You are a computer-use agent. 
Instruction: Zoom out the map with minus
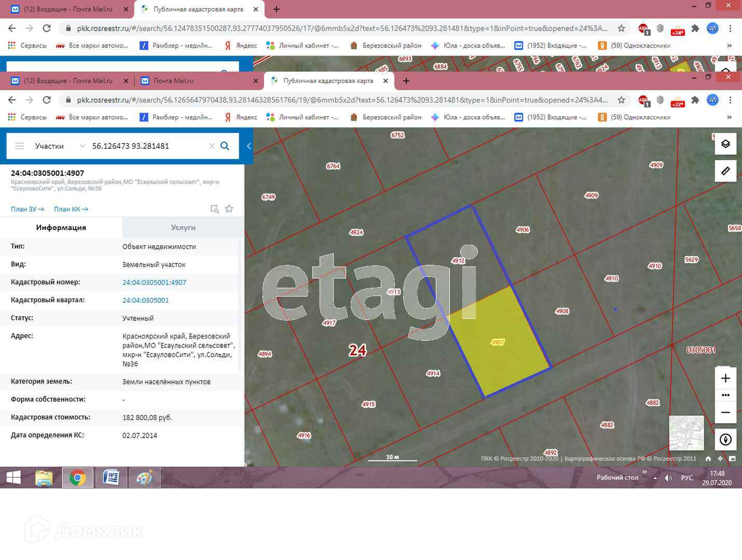click(x=725, y=413)
